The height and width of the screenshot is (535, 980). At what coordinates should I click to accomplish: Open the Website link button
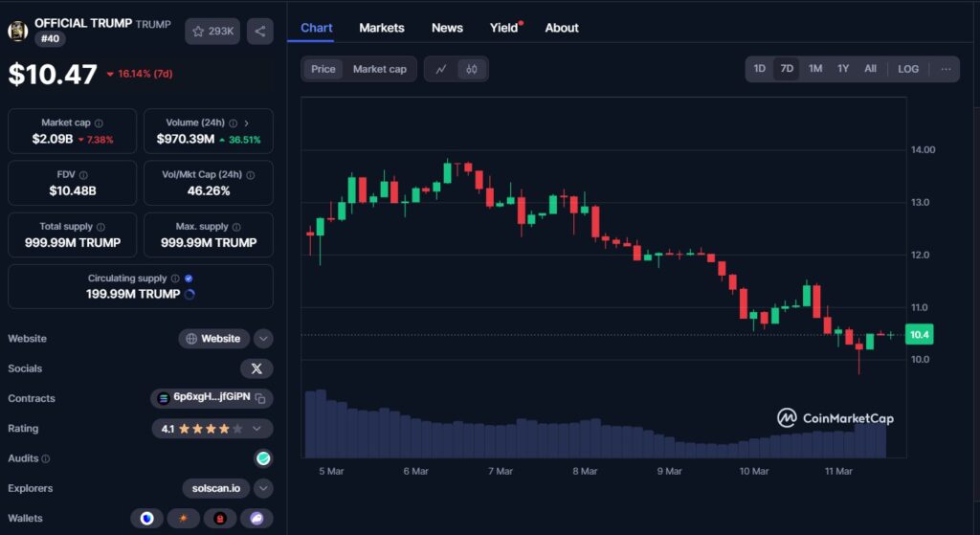[213, 339]
